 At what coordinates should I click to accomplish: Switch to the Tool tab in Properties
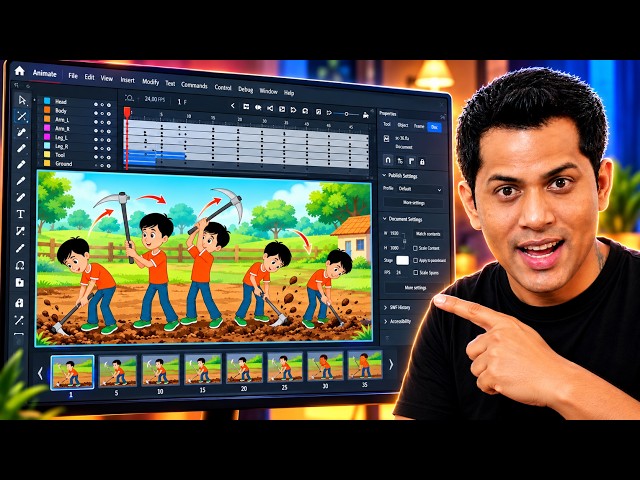click(387, 124)
